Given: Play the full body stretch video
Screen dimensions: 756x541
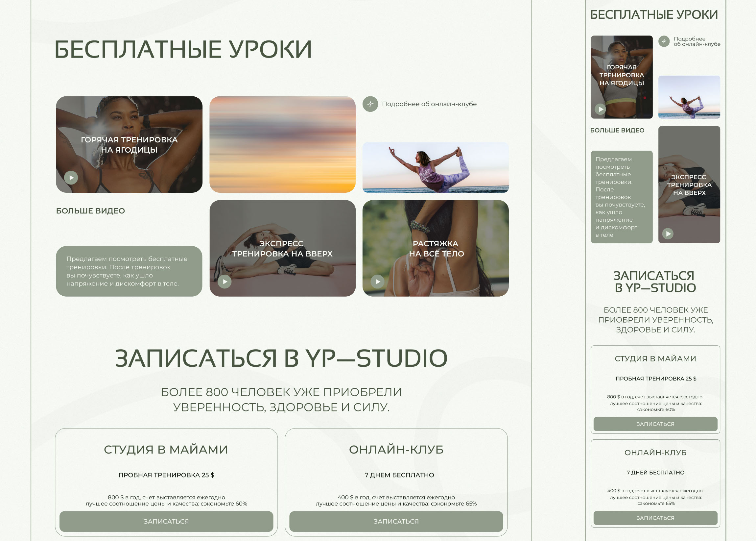Looking at the screenshot, I should tap(377, 282).
